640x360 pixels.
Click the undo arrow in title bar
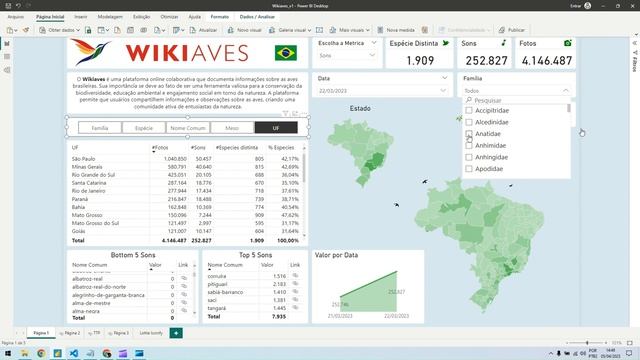[x=18, y=6]
